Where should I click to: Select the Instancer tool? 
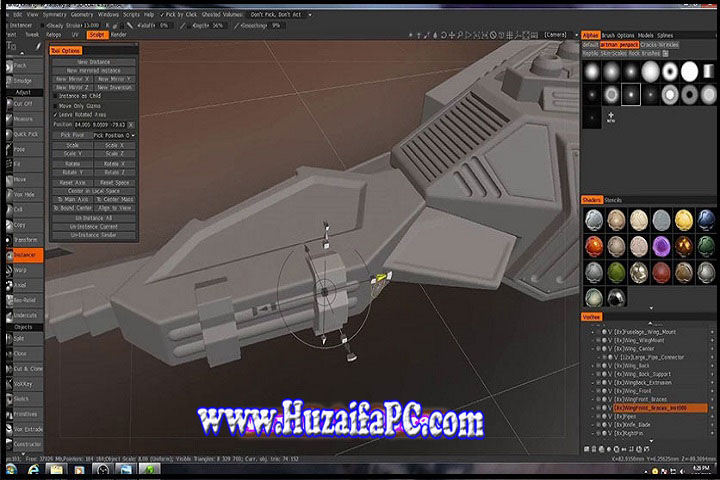coord(24,255)
